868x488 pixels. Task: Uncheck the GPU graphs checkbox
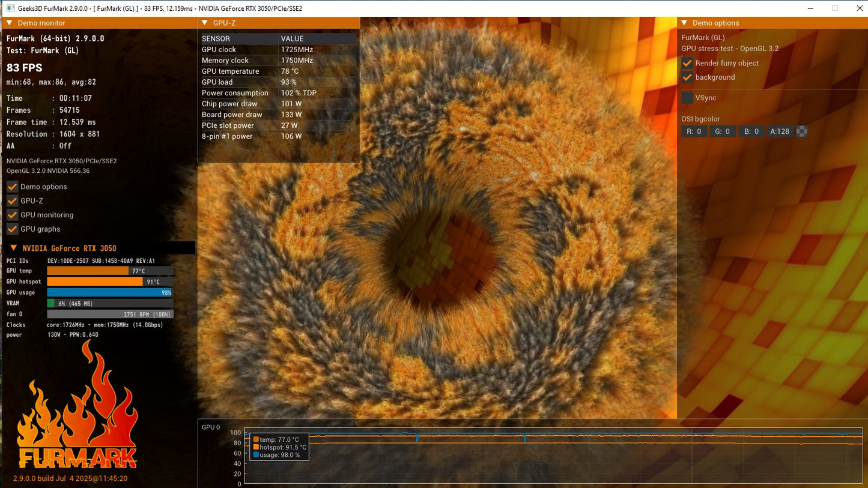(12, 229)
